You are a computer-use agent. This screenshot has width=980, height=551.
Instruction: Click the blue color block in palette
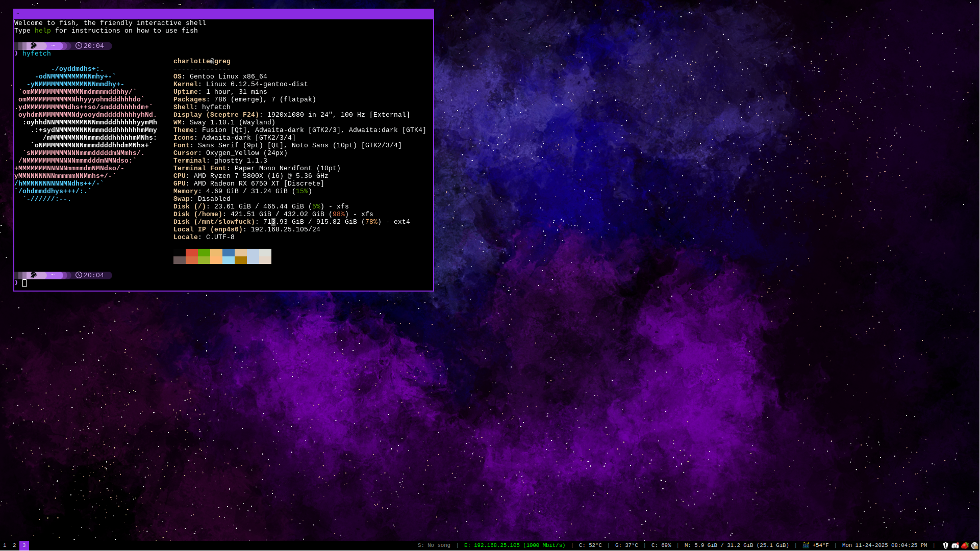[x=229, y=253]
